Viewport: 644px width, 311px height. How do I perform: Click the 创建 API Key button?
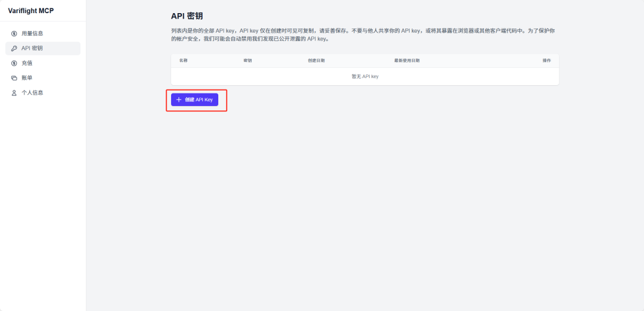coord(194,99)
